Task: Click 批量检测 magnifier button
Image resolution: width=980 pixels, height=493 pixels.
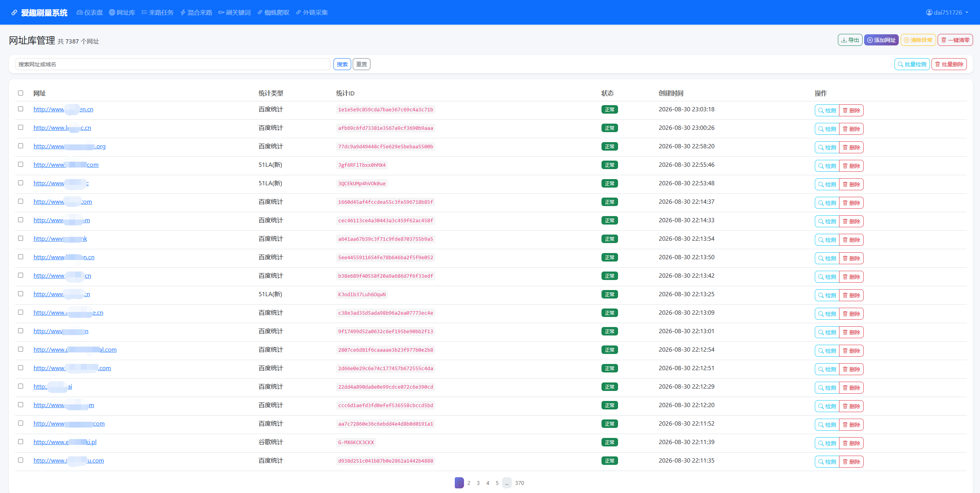Action: coord(912,64)
